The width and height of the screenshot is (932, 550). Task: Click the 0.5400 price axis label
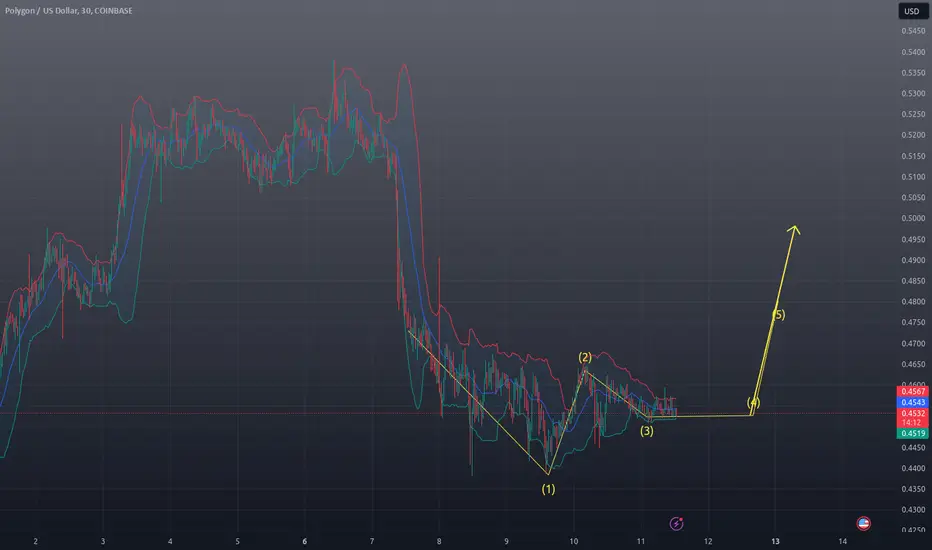(x=913, y=52)
